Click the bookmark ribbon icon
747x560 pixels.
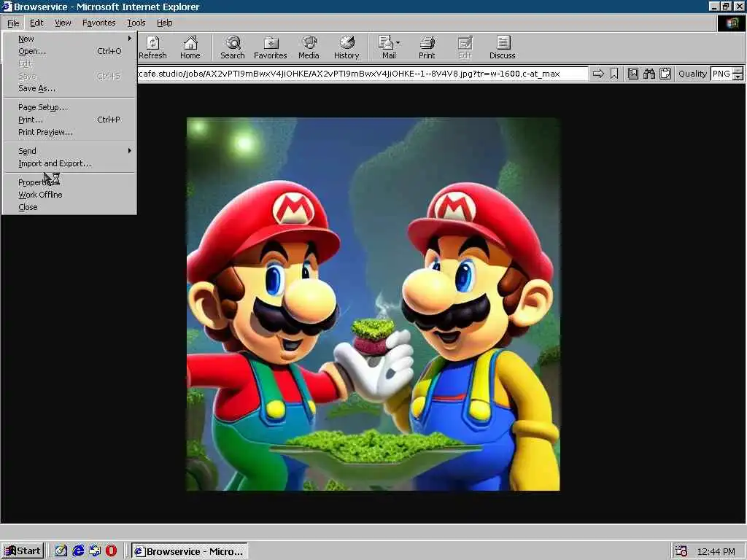tap(614, 74)
